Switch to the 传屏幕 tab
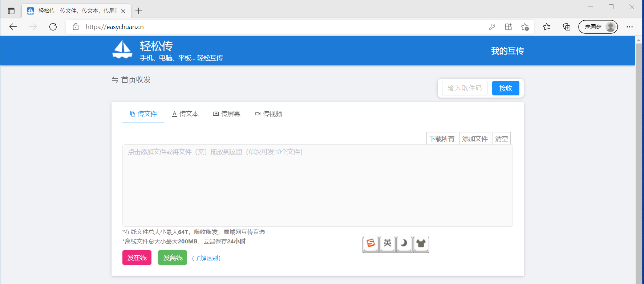 (227, 114)
